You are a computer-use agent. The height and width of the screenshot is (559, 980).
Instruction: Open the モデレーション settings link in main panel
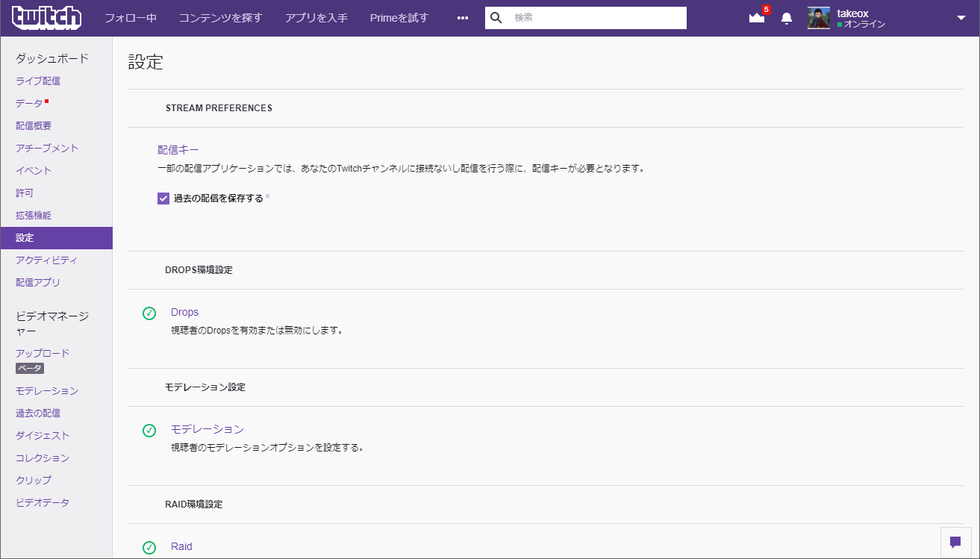click(x=207, y=429)
